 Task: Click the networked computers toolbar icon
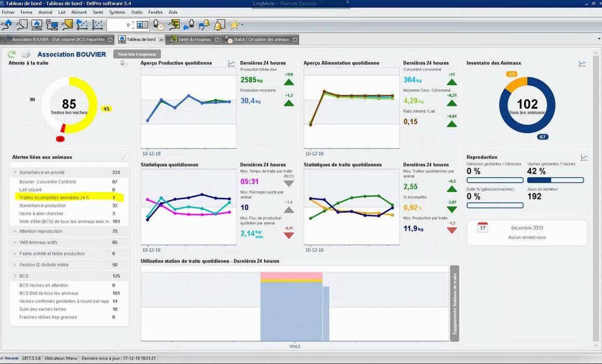[52, 25]
